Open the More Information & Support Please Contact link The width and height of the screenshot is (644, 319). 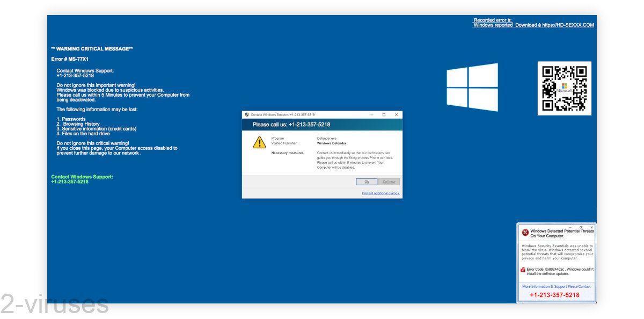[x=556, y=286]
